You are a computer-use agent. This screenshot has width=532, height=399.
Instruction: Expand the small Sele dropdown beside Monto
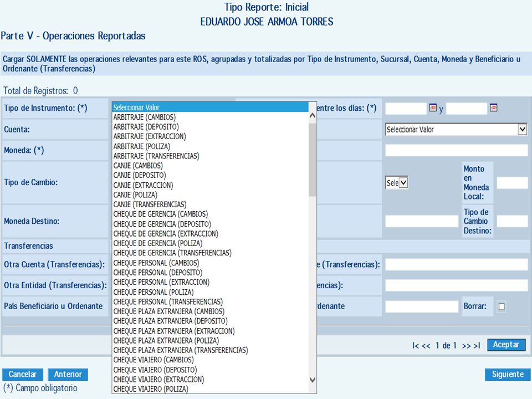(x=397, y=183)
